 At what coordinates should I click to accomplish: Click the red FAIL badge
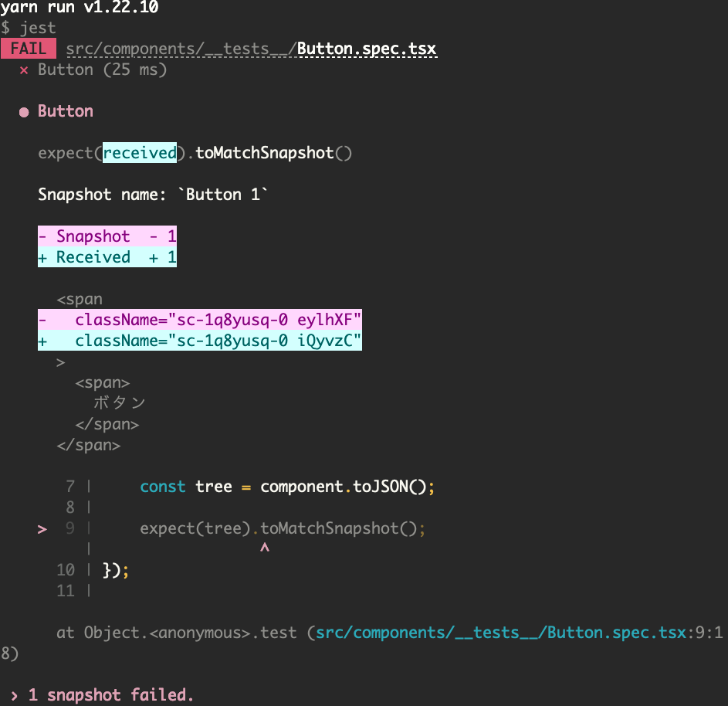pyautogui.click(x=29, y=49)
